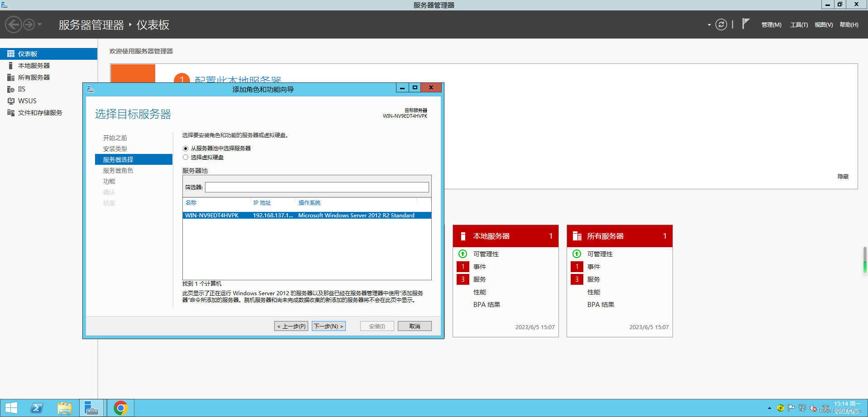Sort server pool by 名称 column
The height and width of the screenshot is (417, 868).
[191, 203]
